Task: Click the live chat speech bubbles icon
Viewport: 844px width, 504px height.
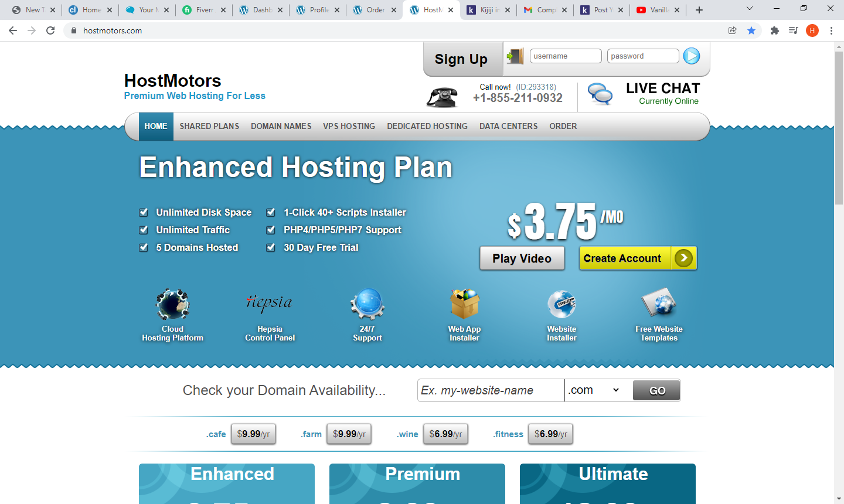Action: coord(600,94)
